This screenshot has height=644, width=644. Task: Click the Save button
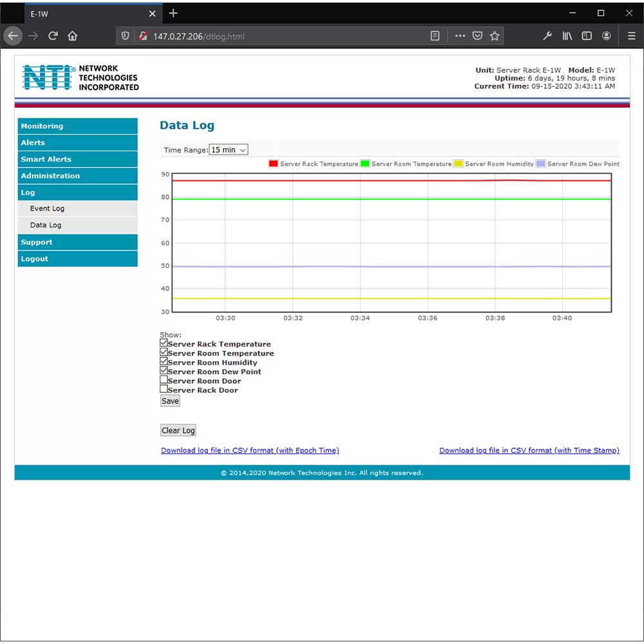[170, 401]
